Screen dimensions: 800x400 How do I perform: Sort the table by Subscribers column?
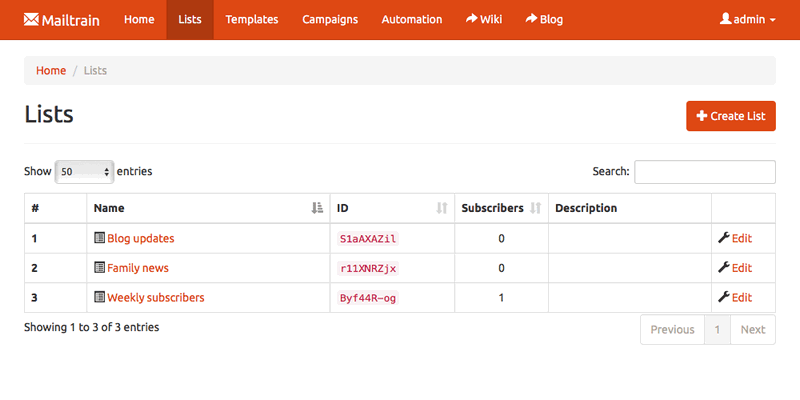click(x=535, y=208)
